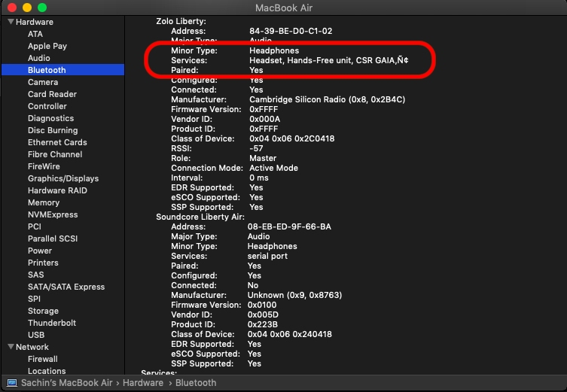This screenshot has height=392, width=567.
Task: Select the Hardware category label
Action: 35,22
